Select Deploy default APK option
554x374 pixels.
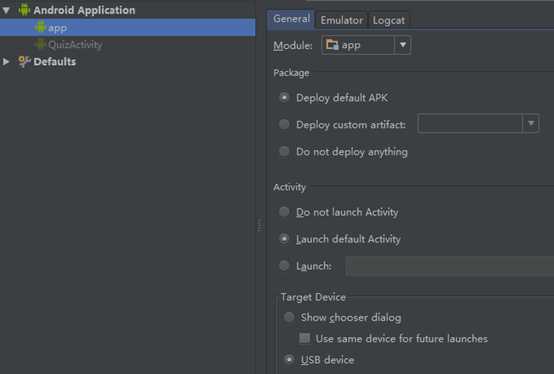(x=284, y=97)
